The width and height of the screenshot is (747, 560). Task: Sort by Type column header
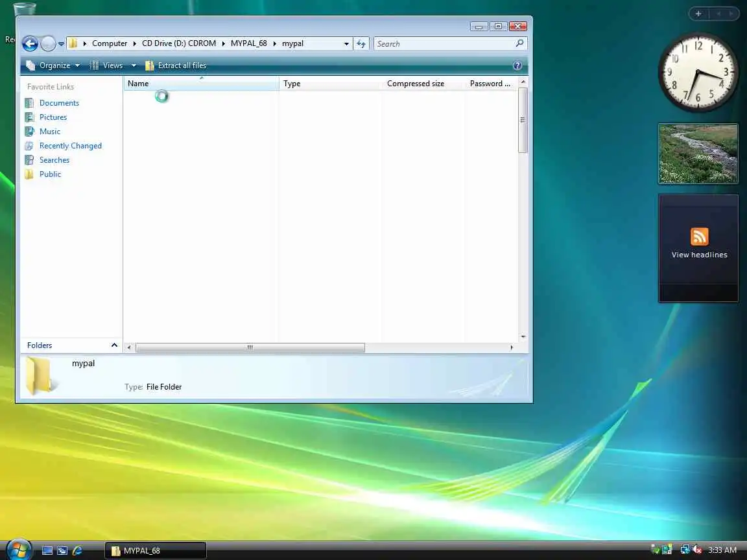click(x=330, y=84)
